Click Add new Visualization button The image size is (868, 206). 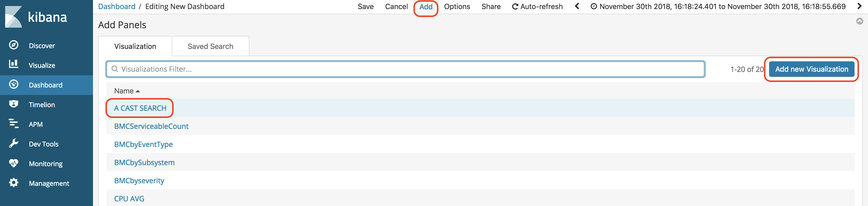pos(811,69)
